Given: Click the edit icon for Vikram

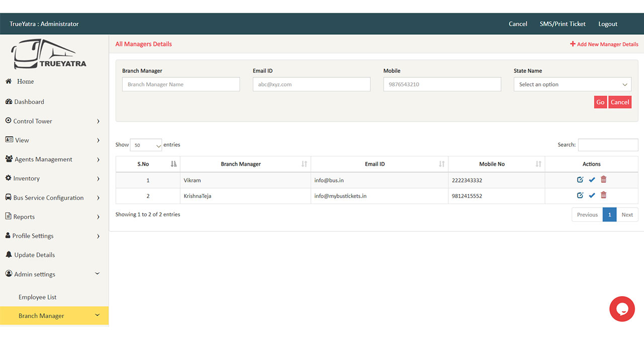Looking at the screenshot, I should click(x=580, y=179).
